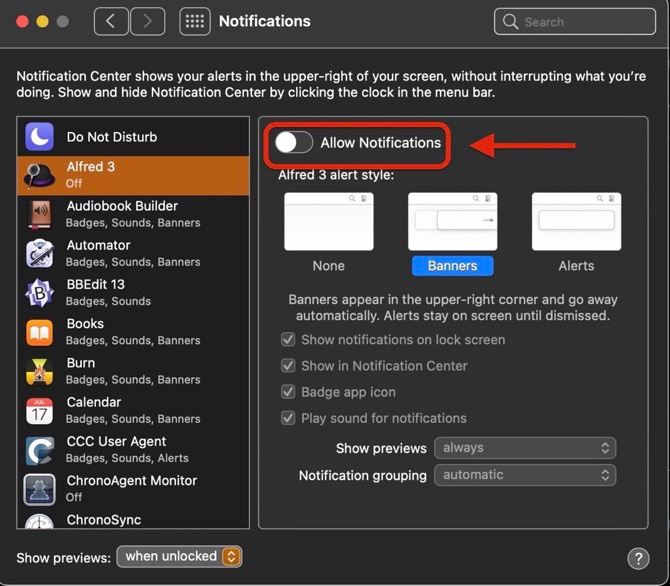Viewport: 670px width, 586px height.
Task: Click the Audiobook Builder book icon
Action: [39, 215]
